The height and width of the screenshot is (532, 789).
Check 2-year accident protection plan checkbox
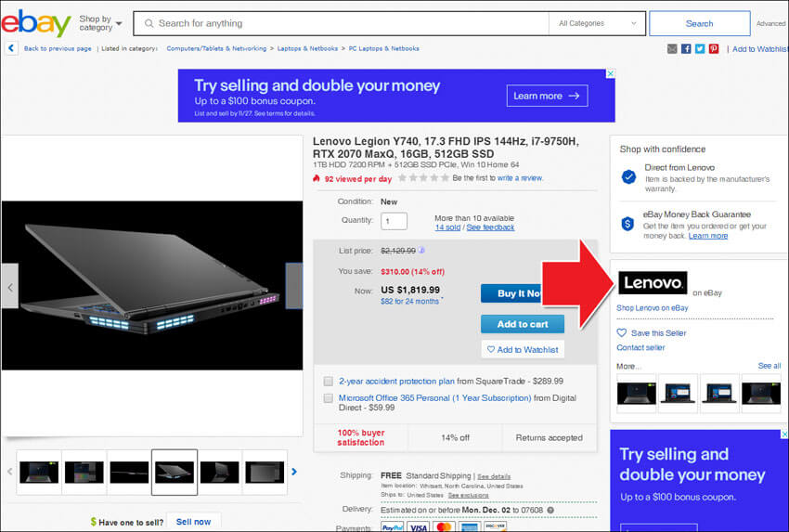point(328,381)
